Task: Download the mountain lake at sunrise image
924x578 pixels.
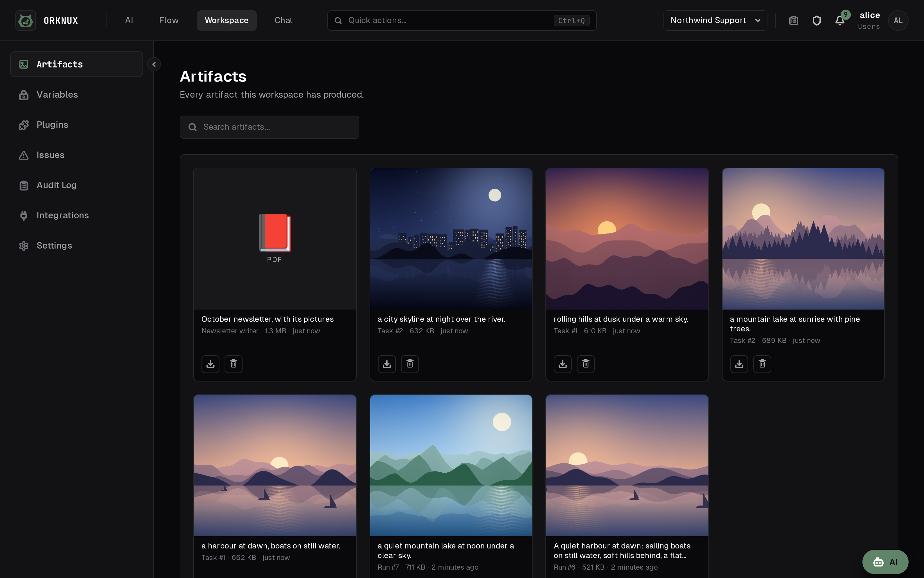Action: pyautogui.click(x=739, y=364)
